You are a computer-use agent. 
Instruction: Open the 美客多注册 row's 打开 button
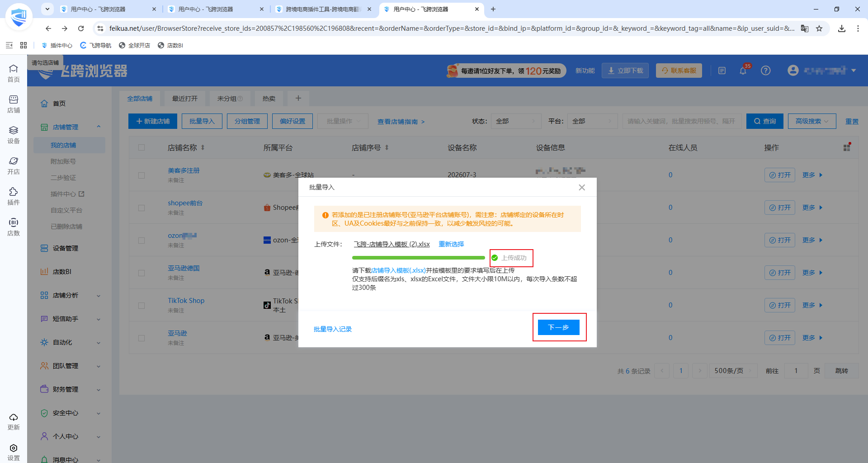pyautogui.click(x=780, y=175)
